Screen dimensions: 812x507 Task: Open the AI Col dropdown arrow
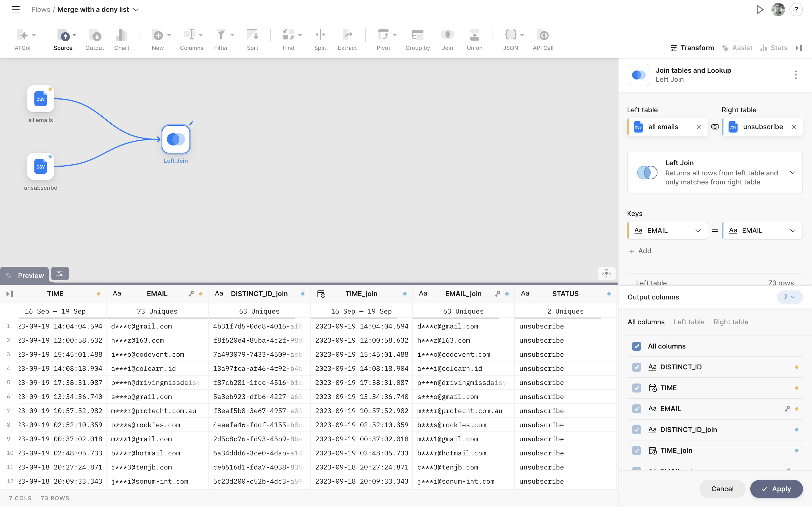point(34,35)
